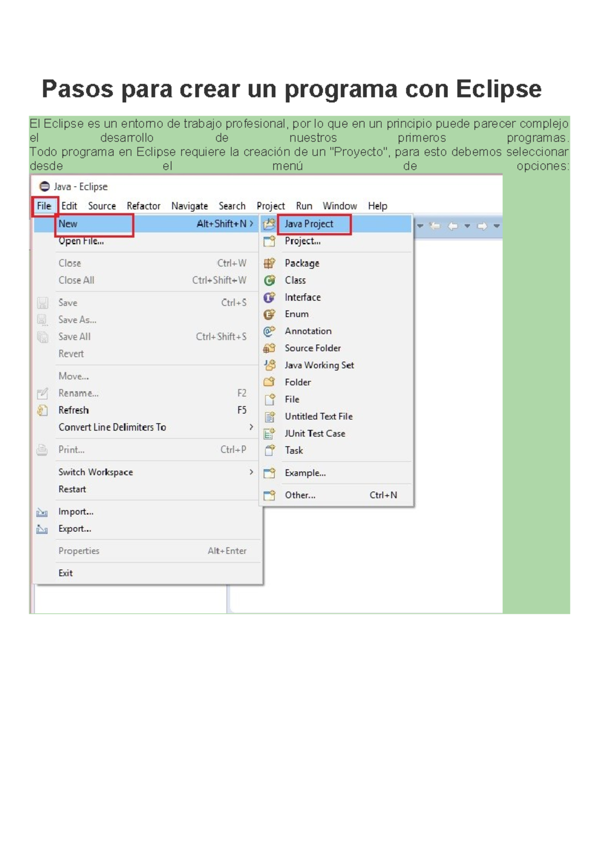Open the Project menu in menu bar

click(x=271, y=206)
